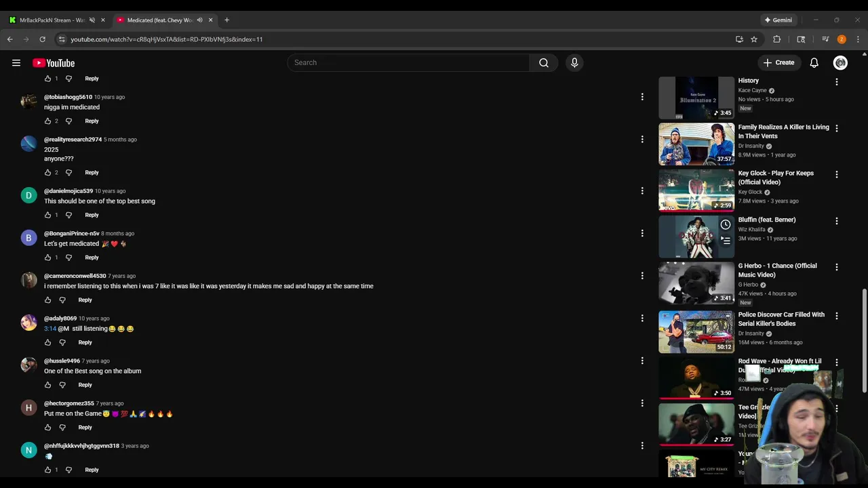Add 'Bluffin' to Watch later clock icon
868x488 pixels.
coord(726,224)
